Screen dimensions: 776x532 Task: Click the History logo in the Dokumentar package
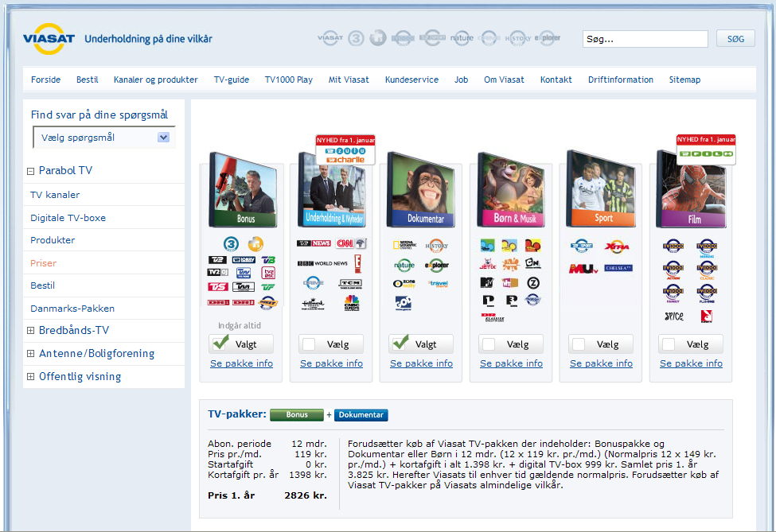click(436, 245)
